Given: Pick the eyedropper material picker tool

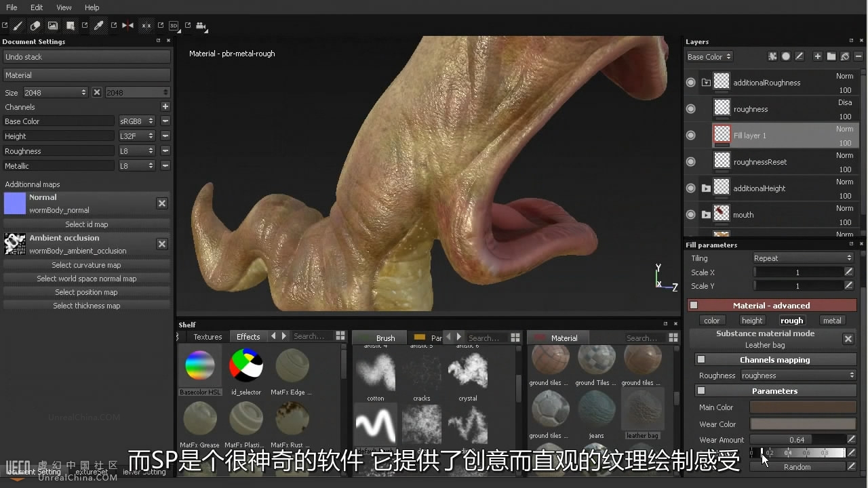Looking at the screenshot, I should pos(98,26).
